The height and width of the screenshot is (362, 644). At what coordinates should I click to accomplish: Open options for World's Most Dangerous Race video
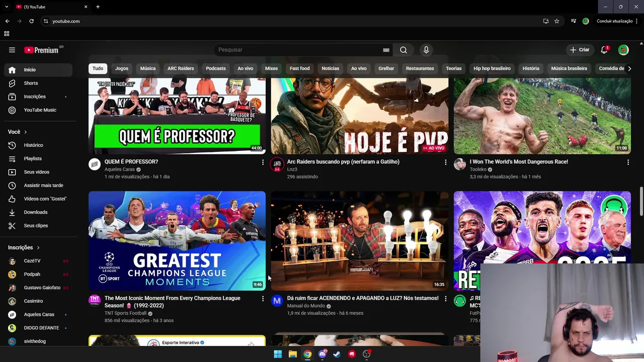click(x=628, y=162)
